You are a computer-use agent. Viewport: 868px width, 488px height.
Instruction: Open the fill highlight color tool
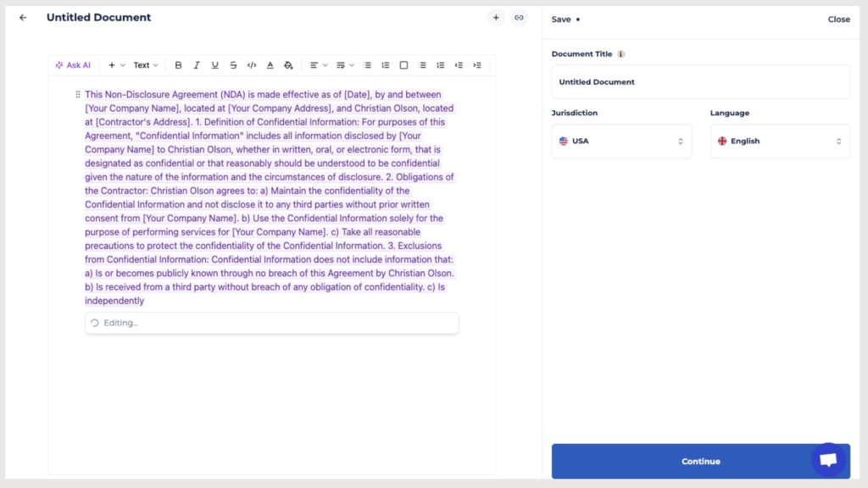pos(288,65)
